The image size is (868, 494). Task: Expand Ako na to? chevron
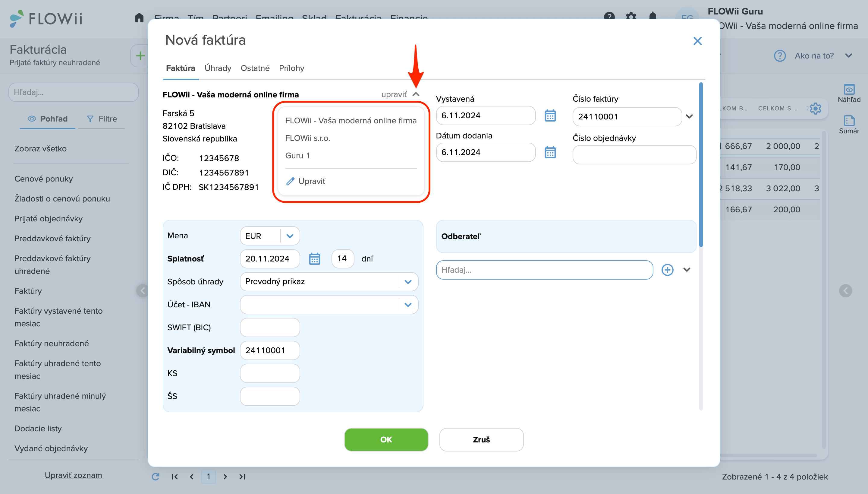click(849, 55)
